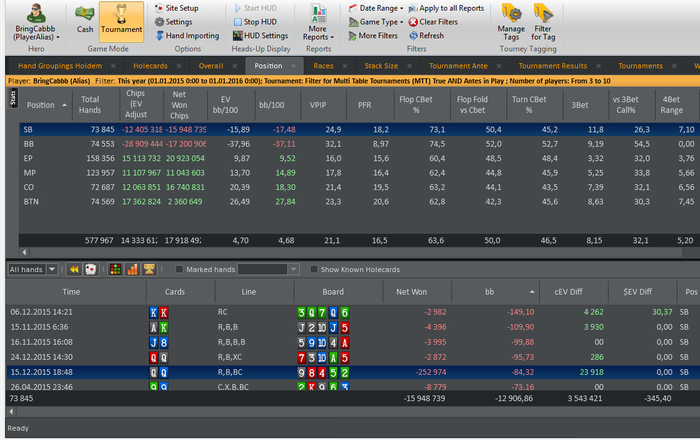Open the orange bar graph icon
The image size is (700, 440).
pyautogui.click(x=132, y=269)
